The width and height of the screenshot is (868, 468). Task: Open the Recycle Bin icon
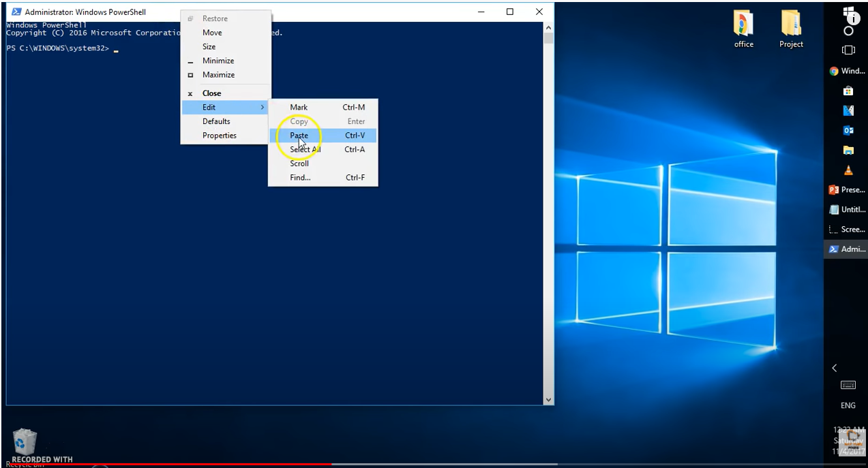tap(25, 443)
